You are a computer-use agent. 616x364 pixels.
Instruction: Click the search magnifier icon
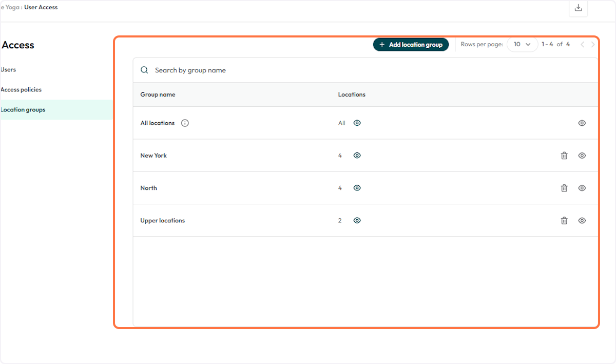coord(144,70)
